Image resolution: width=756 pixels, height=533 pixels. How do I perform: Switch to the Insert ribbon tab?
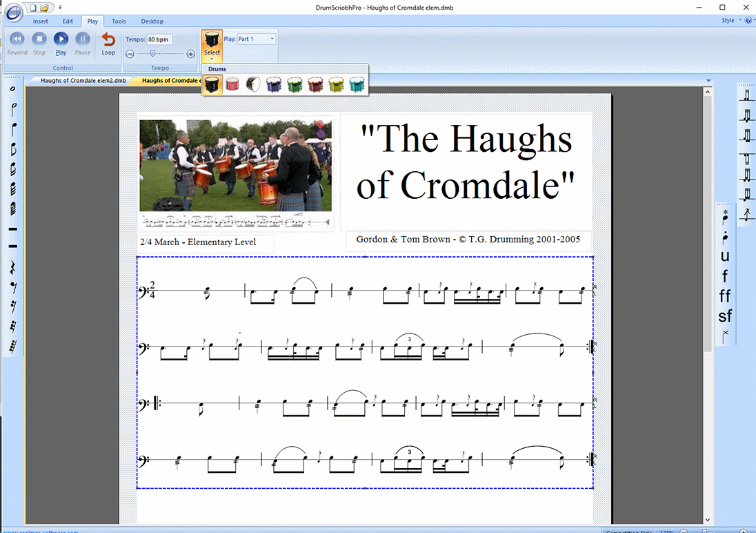pyautogui.click(x=41, y=21)
